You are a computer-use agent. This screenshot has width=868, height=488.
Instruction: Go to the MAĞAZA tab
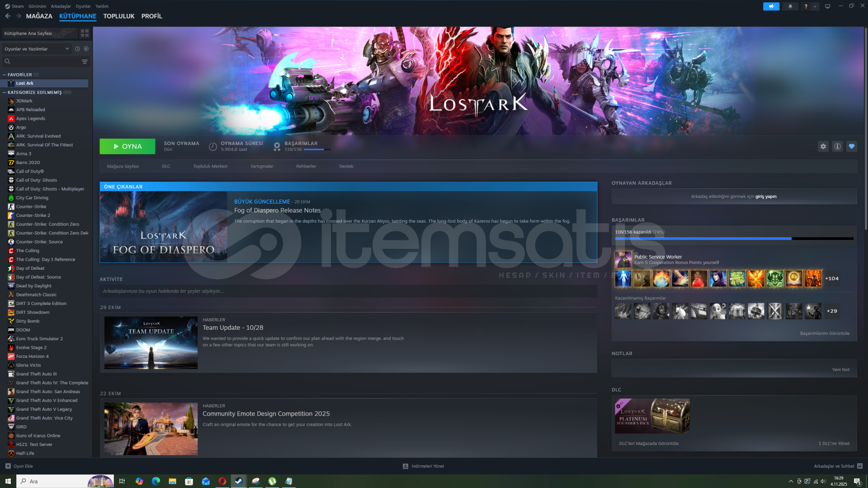pos(39,16)
